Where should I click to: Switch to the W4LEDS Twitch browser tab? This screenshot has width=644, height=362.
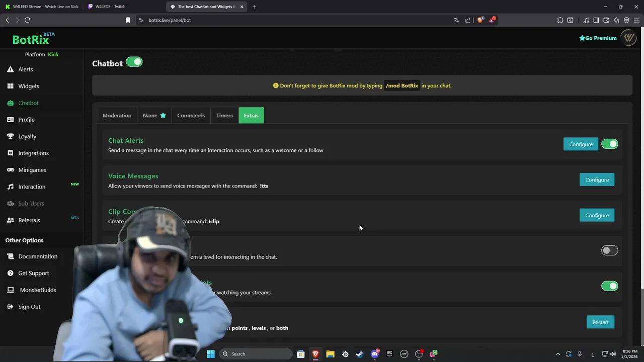pos(124,7)
